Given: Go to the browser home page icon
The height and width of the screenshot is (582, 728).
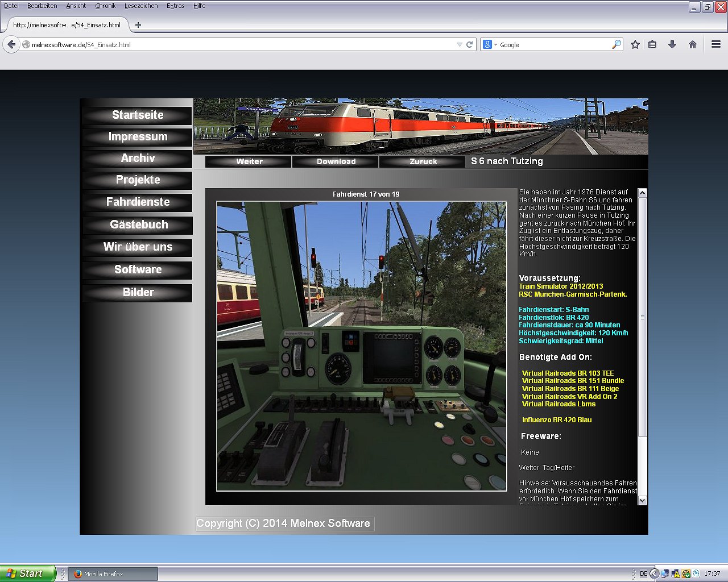Looking at the screenshot, I should pos(692,44).
